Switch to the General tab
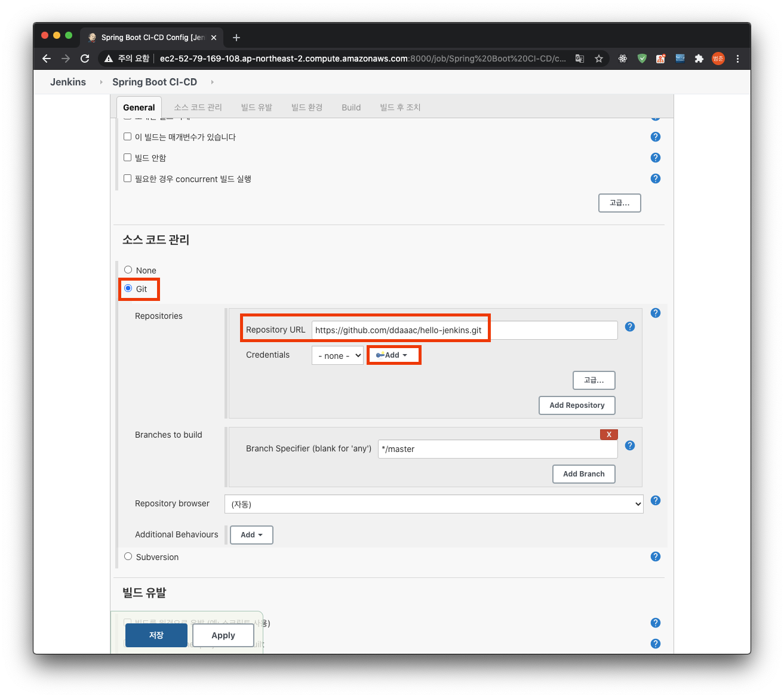Image resolution: width=784 pixels, height=698 pixels. click(139, 107)
